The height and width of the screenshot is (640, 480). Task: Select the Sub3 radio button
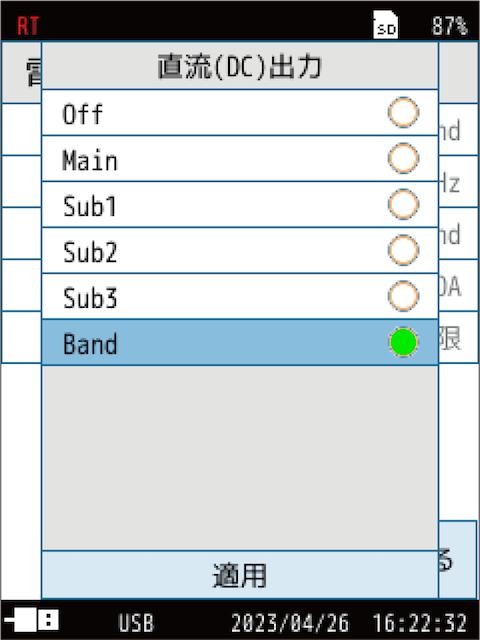(403, 296)
